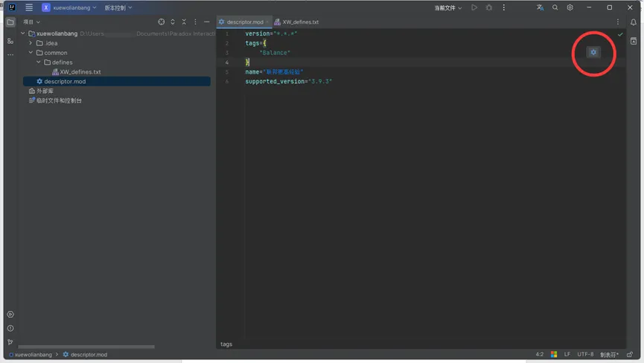Toggle the read-only lock in the status bar
The width and height of the screenshot is (644, 363).
point(630,355)
